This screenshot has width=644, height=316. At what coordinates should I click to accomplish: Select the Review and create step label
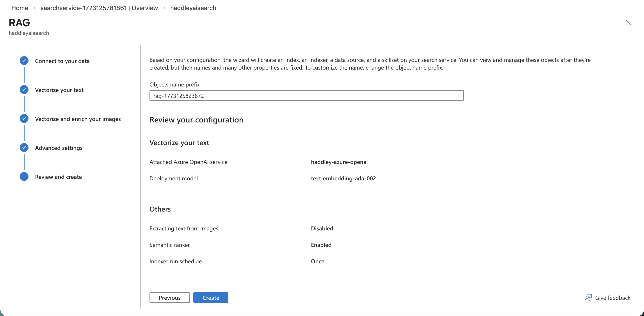(x=58, y=177)
